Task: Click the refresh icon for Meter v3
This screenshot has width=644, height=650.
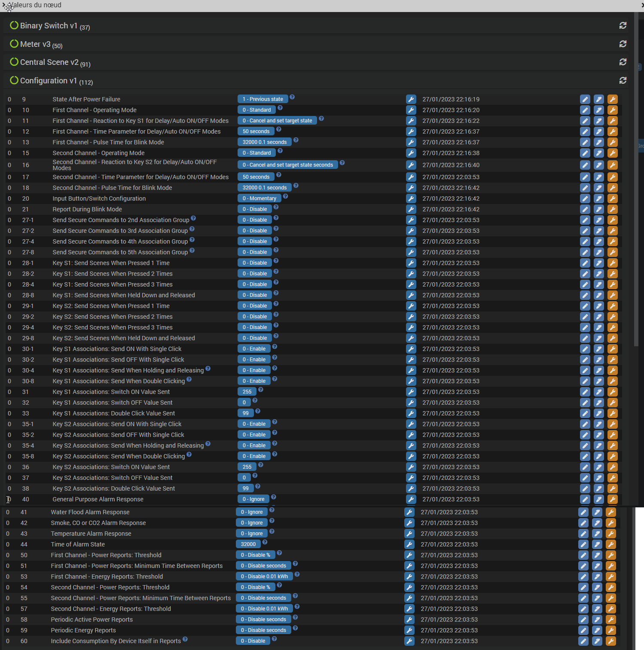Action: 623,44
